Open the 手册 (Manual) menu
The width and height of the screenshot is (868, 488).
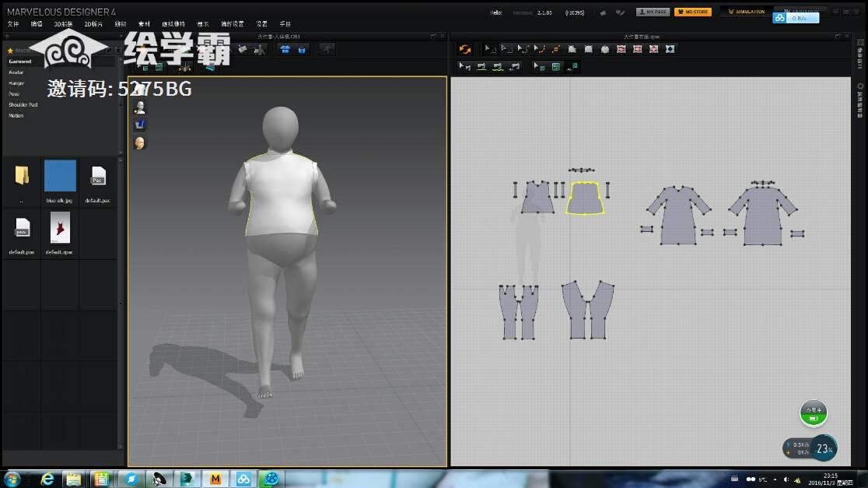point(285,24)
